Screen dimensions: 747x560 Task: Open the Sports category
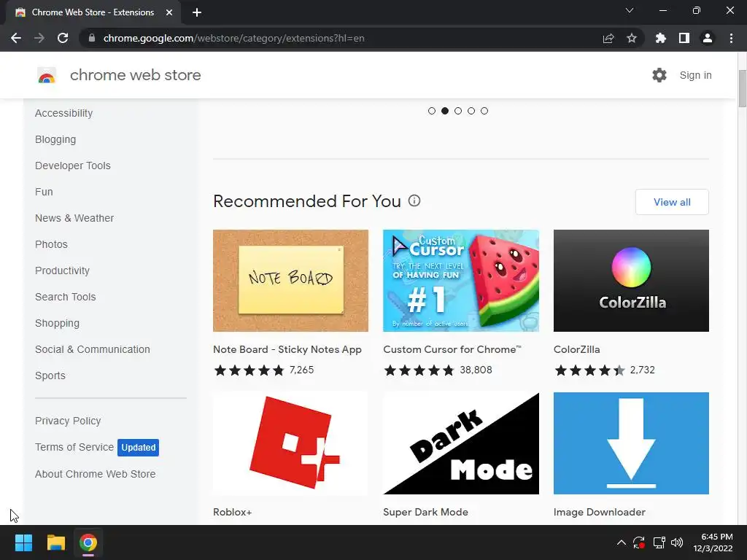[x=50, y=376]
